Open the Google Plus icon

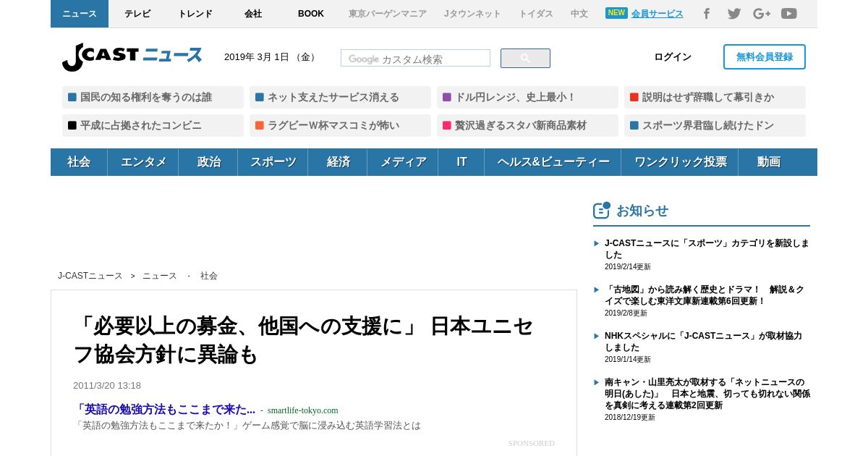[762, 14]
